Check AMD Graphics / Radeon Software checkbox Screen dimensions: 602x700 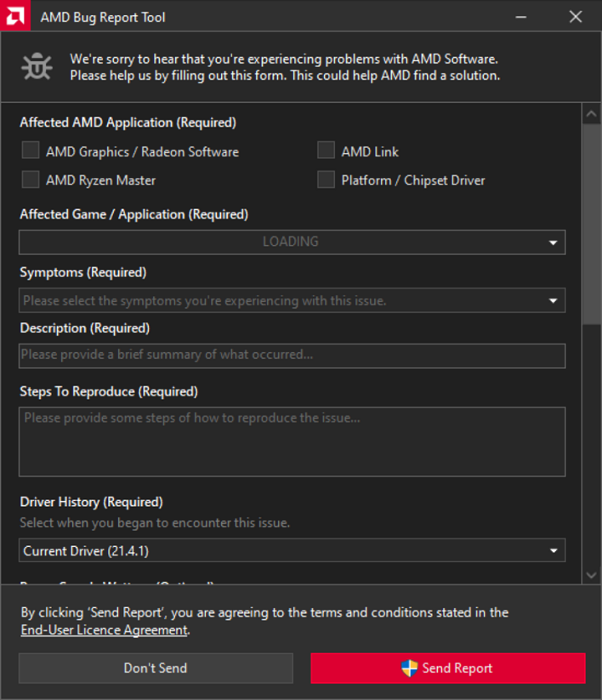31,151
